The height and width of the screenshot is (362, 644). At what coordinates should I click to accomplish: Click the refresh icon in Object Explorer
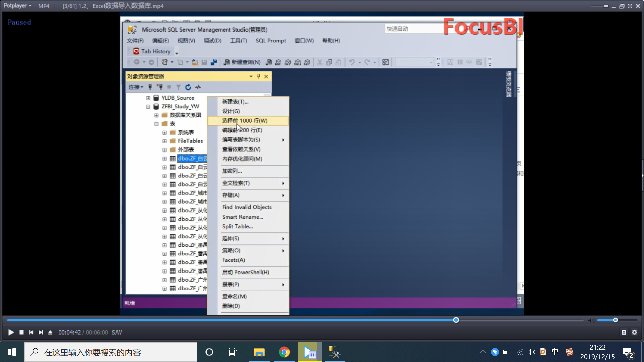point(188,87)
